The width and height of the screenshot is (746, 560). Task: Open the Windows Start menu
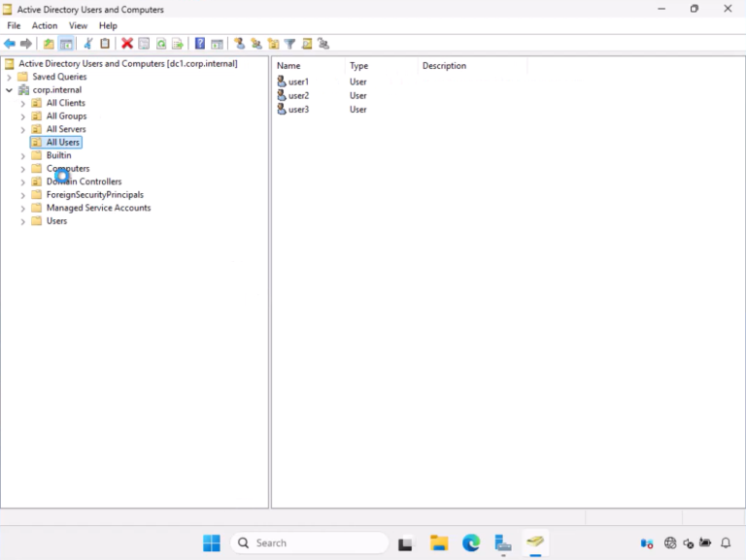[x=212, y=543]
